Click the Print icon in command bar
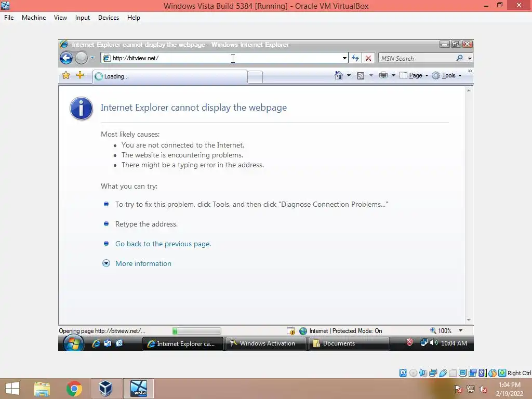The width and height of the screenshot is (532, 399). click(x=383, y=75)
